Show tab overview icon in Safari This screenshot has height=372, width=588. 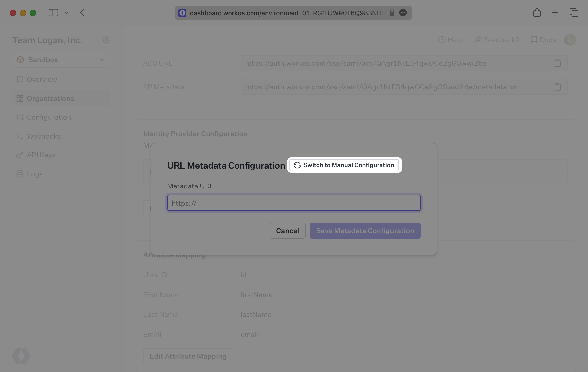click(x=574, y=13)
